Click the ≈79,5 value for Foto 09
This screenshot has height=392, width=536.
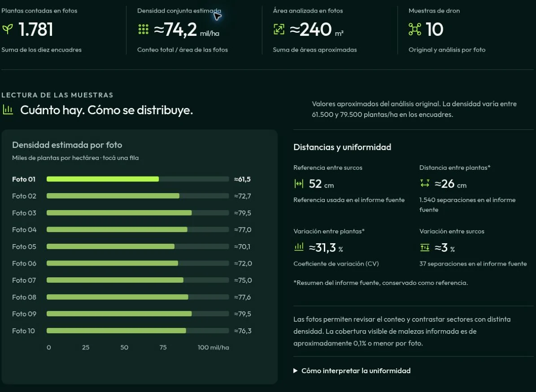243,314
